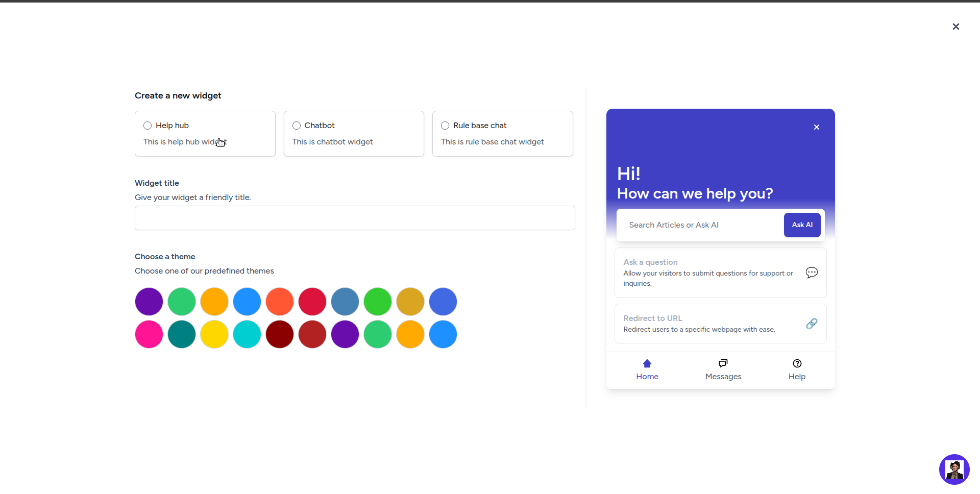980x494 pixels.
Task: Select the orange-red theme swatch in first row
Action: click(280, 302)
